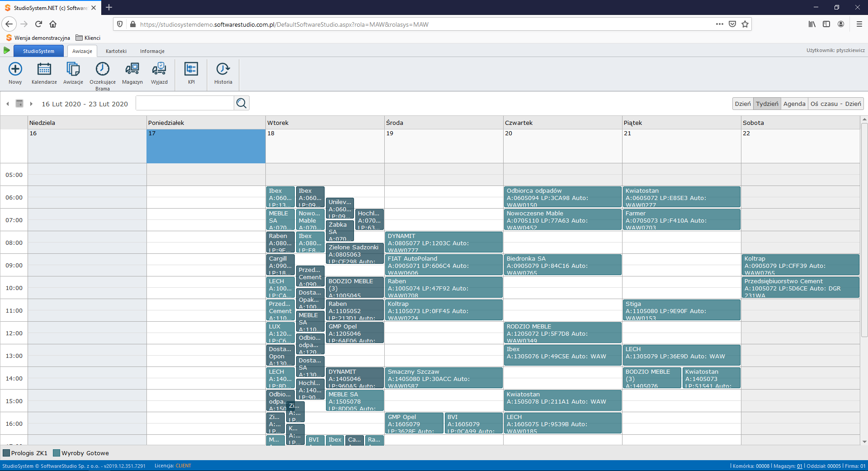Switch calendar to Tydzień view
Screen dimensions: 868x471
(767, 104)
